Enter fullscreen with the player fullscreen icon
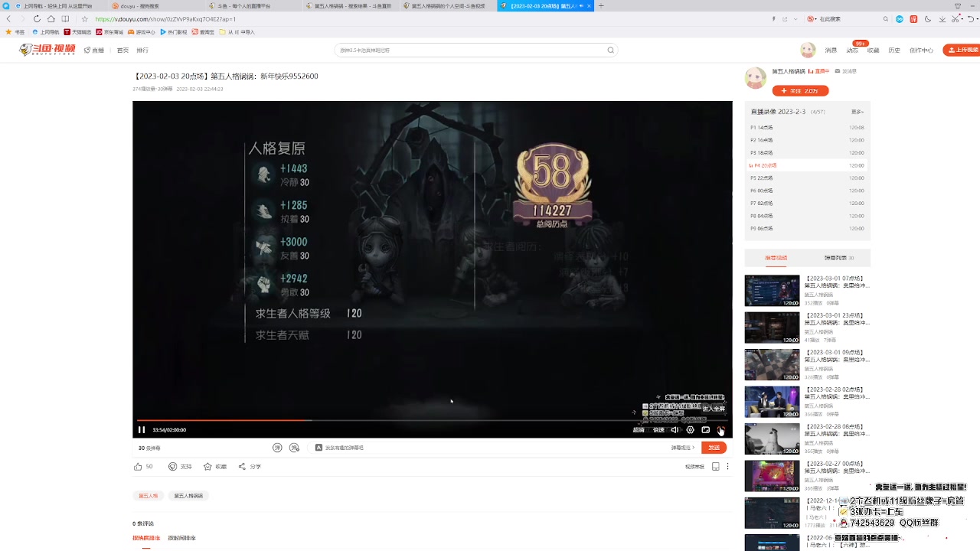Screen dimensions: 980x551 (x=720, y=430)
